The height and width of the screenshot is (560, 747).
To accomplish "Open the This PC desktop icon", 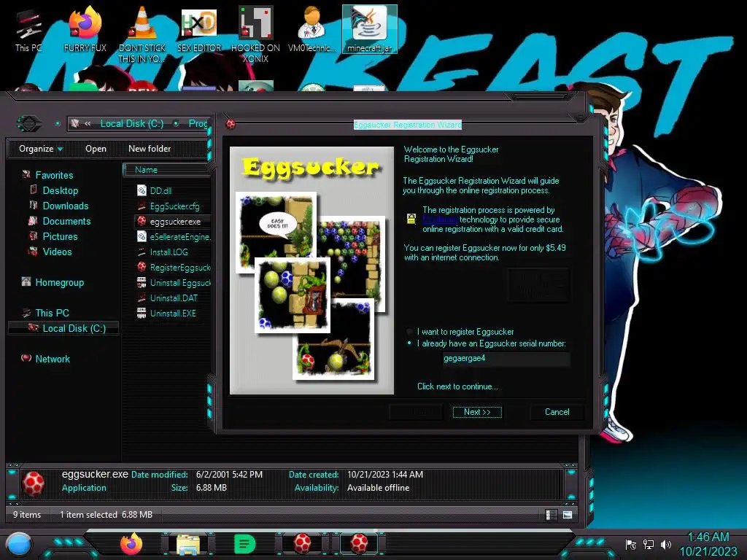I will (28, 31).
